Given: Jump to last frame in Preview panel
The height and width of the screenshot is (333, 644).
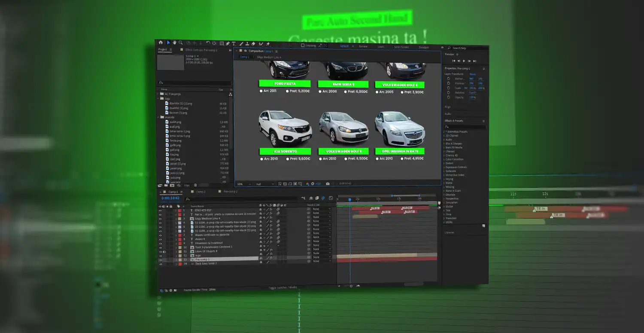Looking at the screenshot, I should (x=474, y=61).
